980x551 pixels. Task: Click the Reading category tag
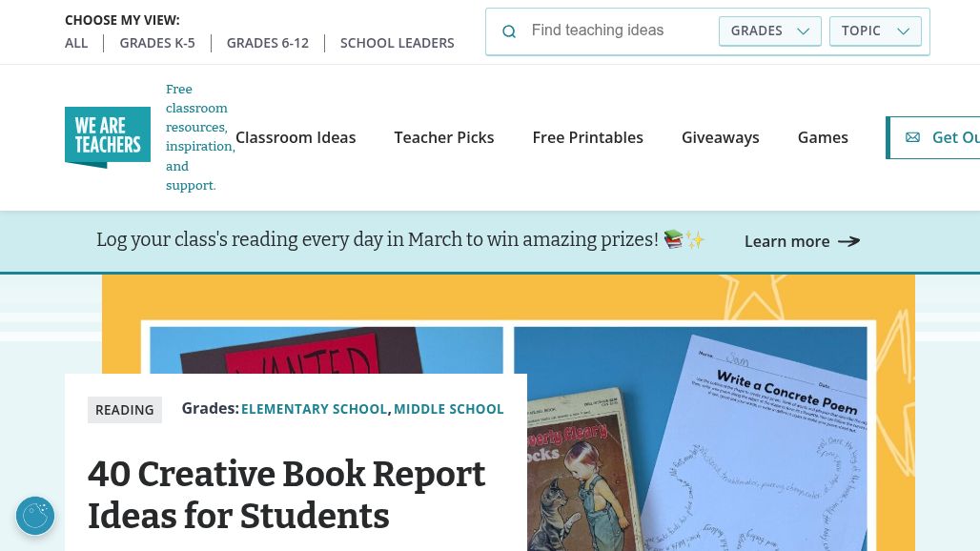pos(125,410)
